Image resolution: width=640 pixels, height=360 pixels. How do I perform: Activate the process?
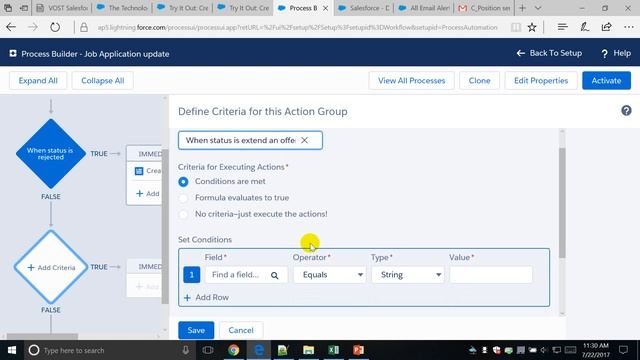point(606,80)
